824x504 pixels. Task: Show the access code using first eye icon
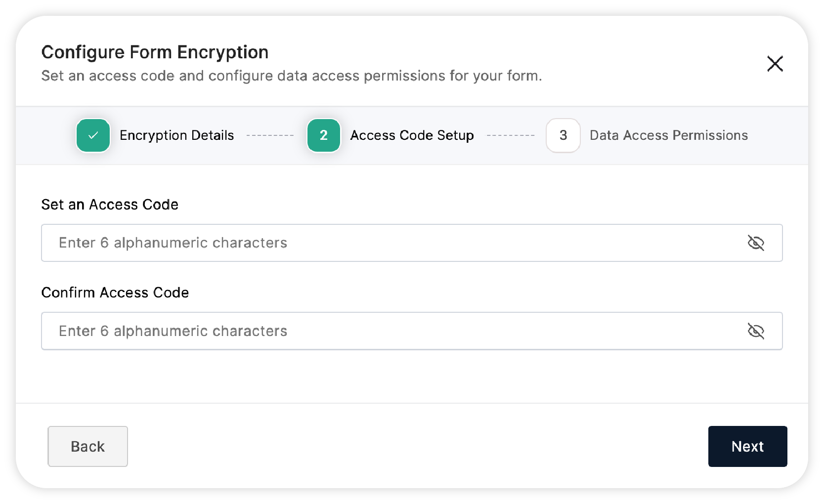point(756,243)
